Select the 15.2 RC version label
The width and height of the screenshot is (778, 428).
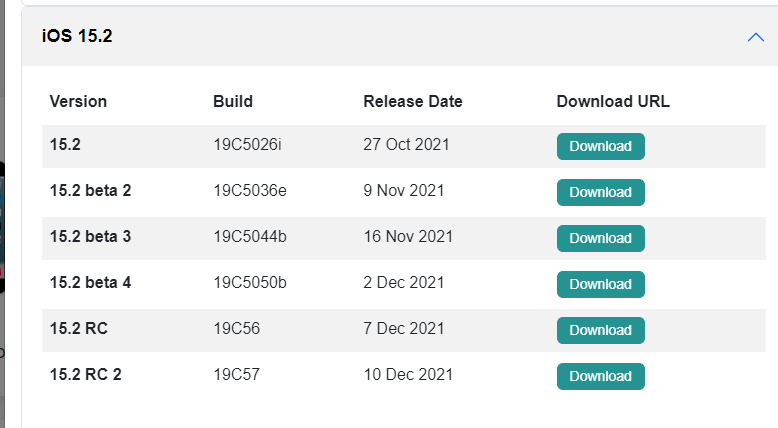78,328
